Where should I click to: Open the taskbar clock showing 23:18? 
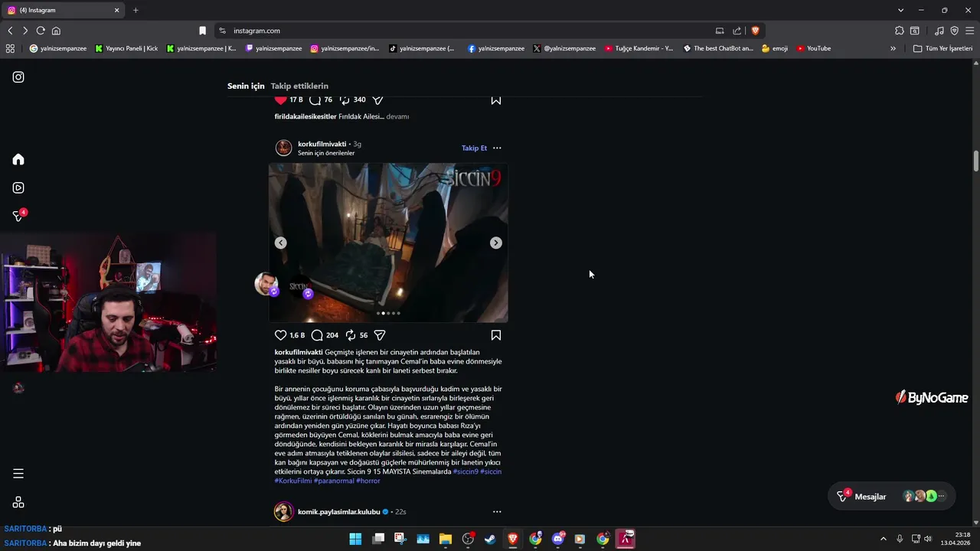956,539
